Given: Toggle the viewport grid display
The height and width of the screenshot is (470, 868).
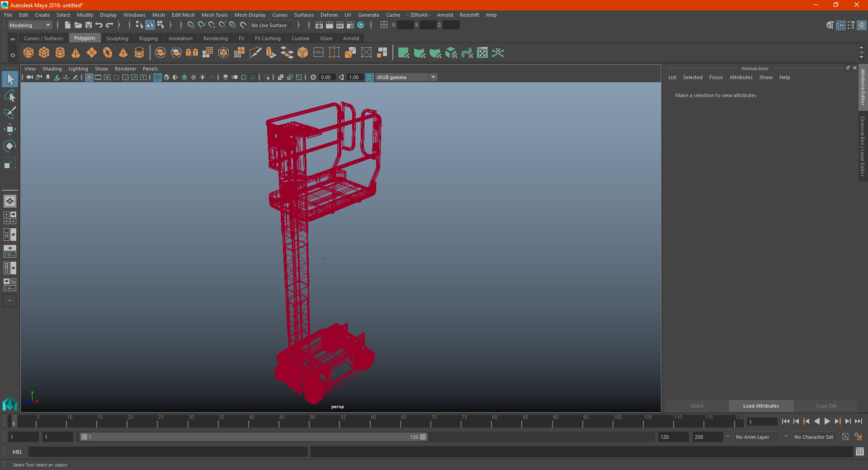Looking at the screenshot, I should pyautogui.click(x=89, y=77).
